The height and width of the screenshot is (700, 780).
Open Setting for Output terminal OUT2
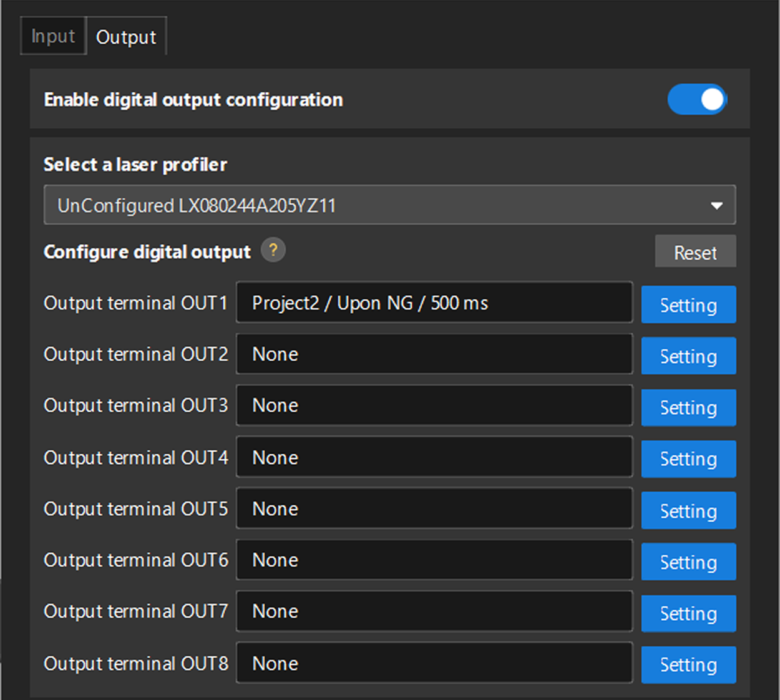(x=688, y=356)
